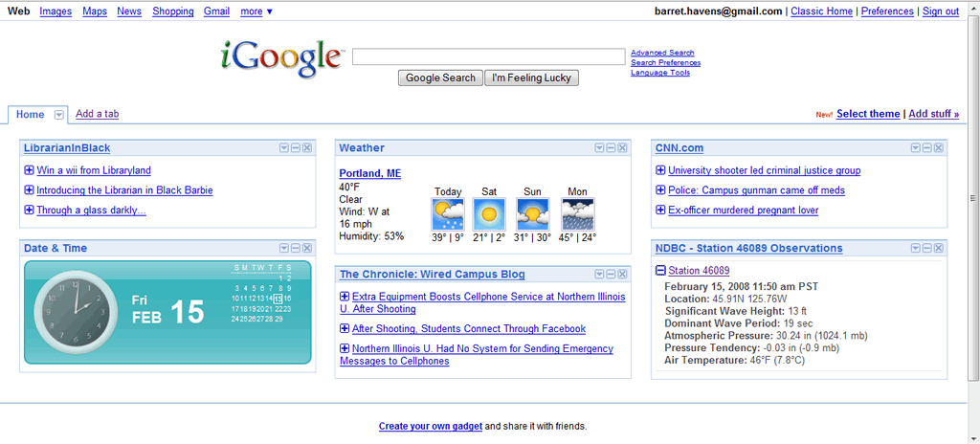Remove the CNN.com gadget
The height and width of the screenshot is (444, 980).
(x=939, y=148)
